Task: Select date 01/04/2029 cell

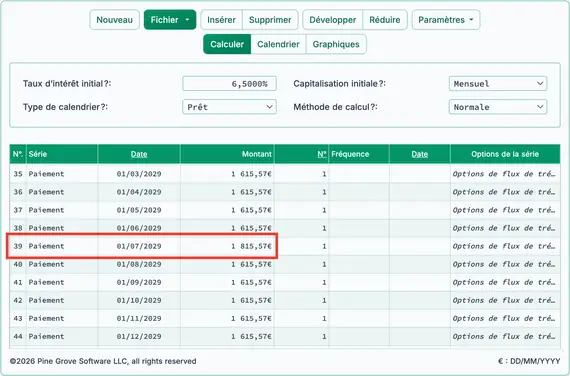Action: pyautogui.click(x=139, y=192)
